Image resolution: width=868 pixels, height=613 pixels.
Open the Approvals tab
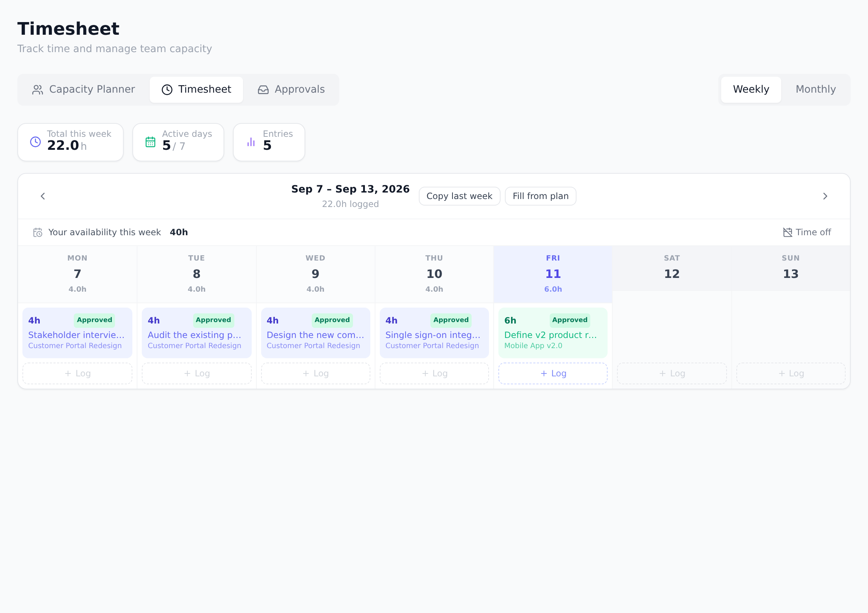click(291, 90)
